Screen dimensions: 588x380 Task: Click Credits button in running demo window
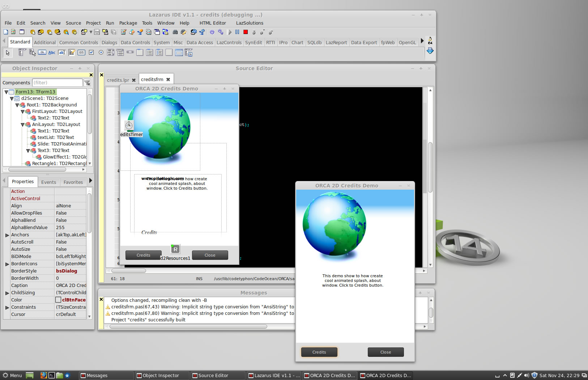(x=319, y=352)
